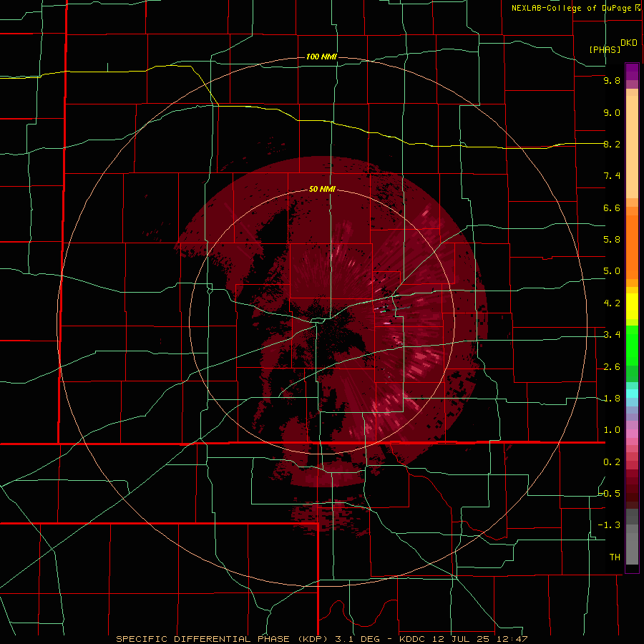Select the 3.4 value on the scale
The height and width of the screenshot is (644, 644).
click(x=612, y=335)
